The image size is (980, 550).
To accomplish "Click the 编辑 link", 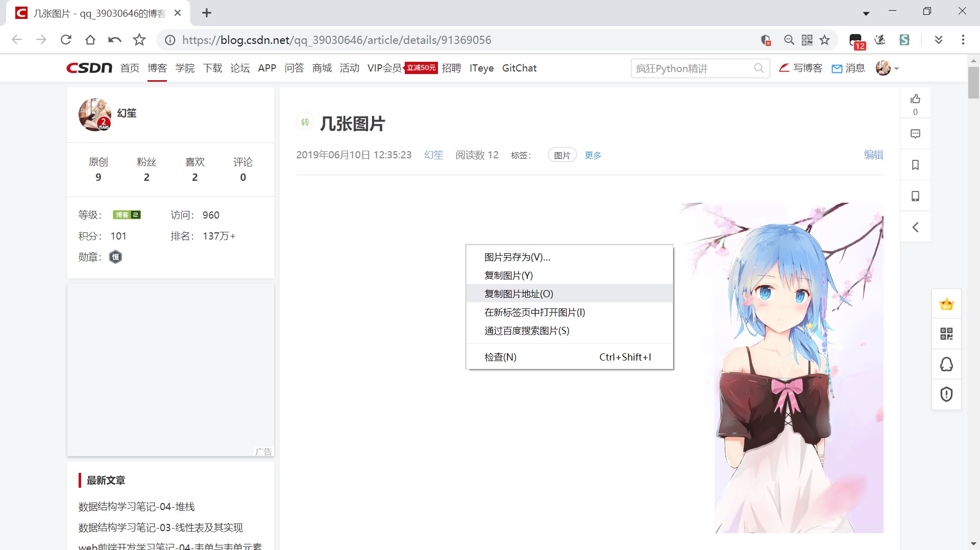I will (873, 155).
